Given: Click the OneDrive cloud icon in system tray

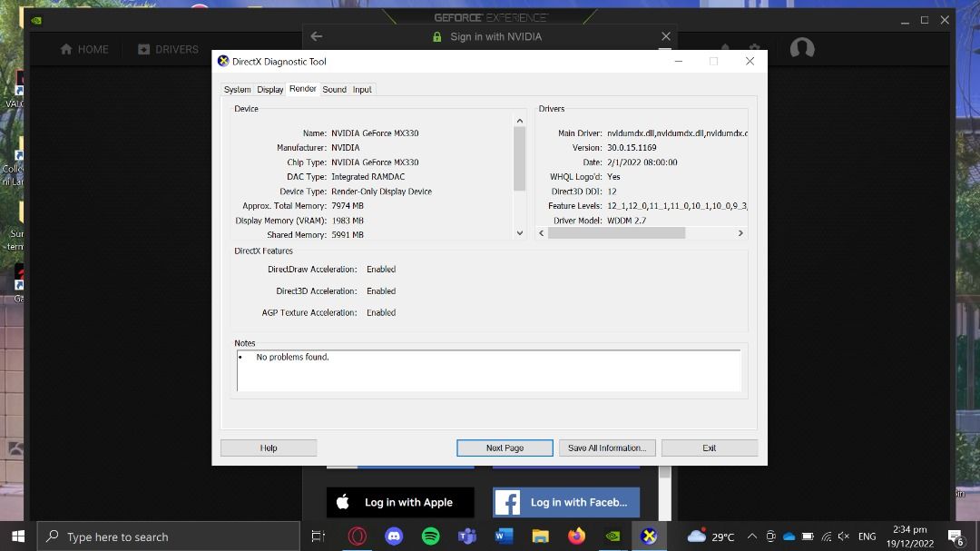Looking at the screenshot, I should click(x=788, y=536).
